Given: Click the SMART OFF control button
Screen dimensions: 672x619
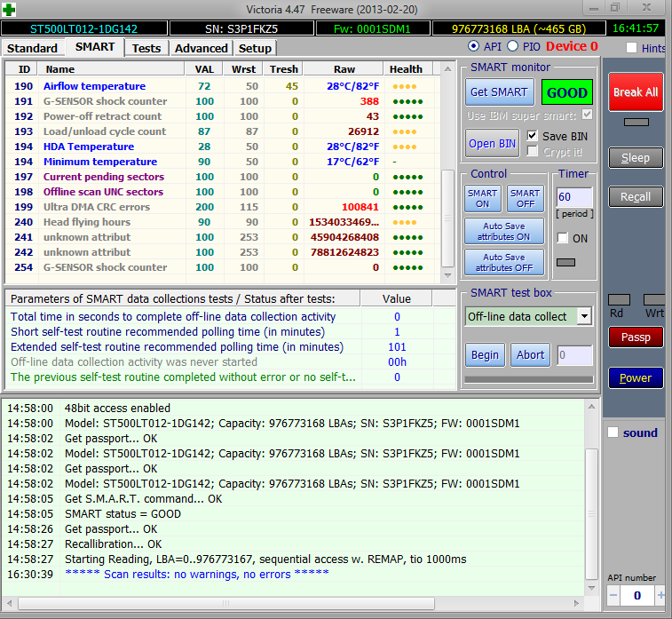Looking at the screenshot, I should click(x=525, y=198).
